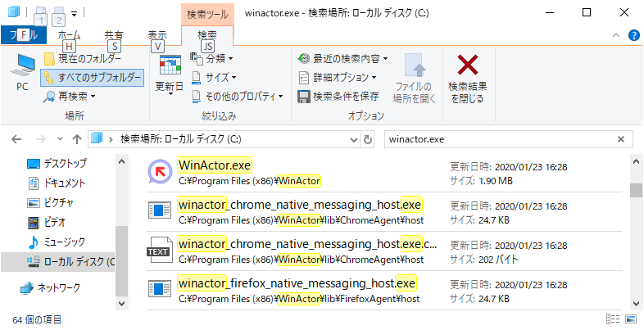
Task: Click icon of chrome native messaging host exe
Action: [x=160, y=211]
